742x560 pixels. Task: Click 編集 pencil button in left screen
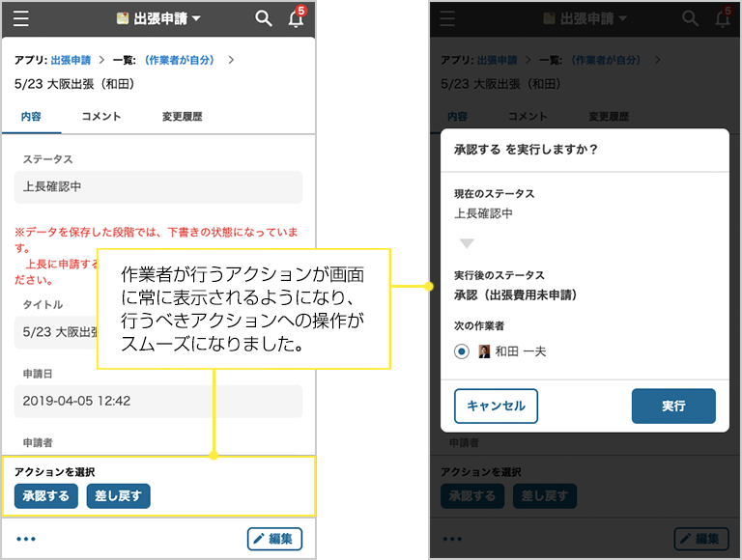pos(274,539)
